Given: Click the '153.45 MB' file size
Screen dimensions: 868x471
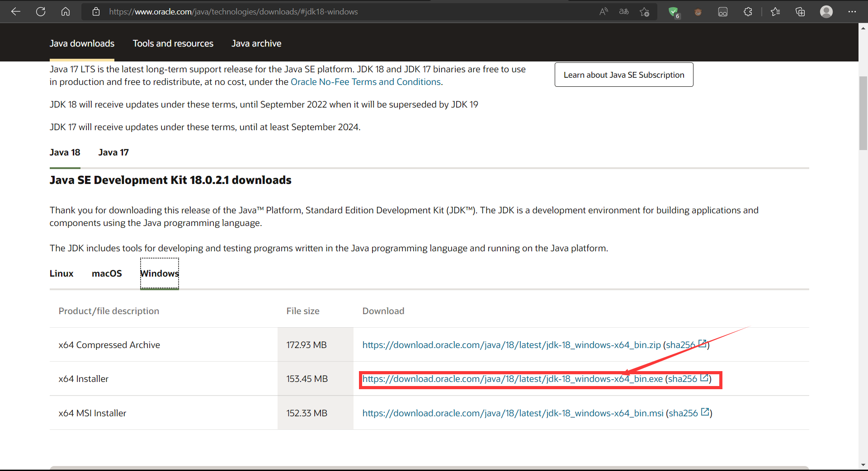Looking at the screenshot, I should point(307,379).
